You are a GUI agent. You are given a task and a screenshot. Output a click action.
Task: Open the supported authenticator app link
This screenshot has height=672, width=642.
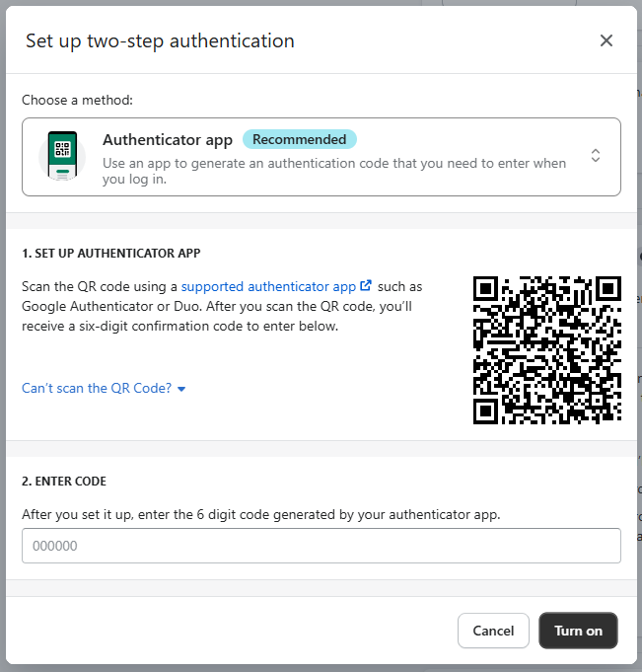point(268,286)
